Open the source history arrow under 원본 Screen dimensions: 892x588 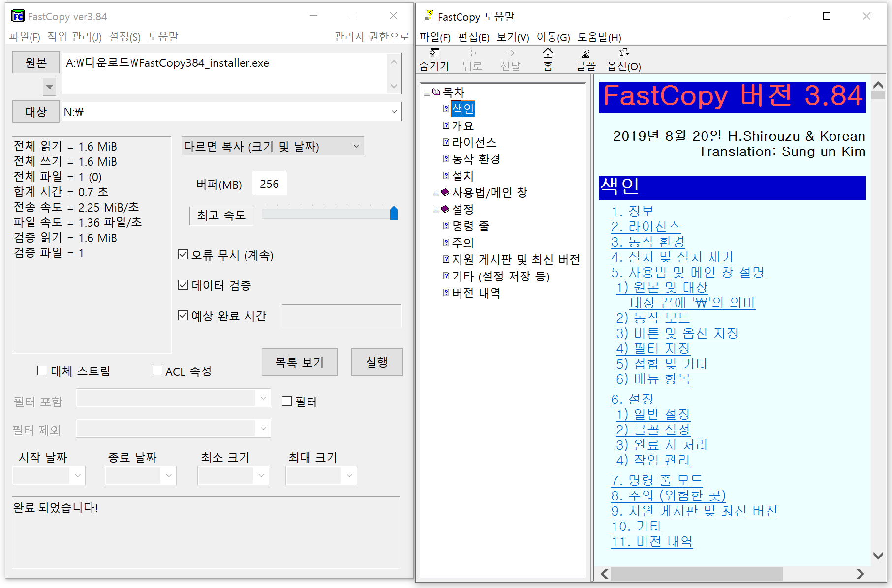[50, 87]
